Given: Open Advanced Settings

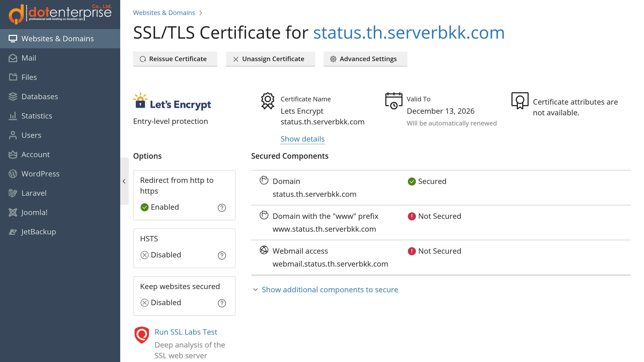Looking at the screenshot, I should click(x=365, y=59).
